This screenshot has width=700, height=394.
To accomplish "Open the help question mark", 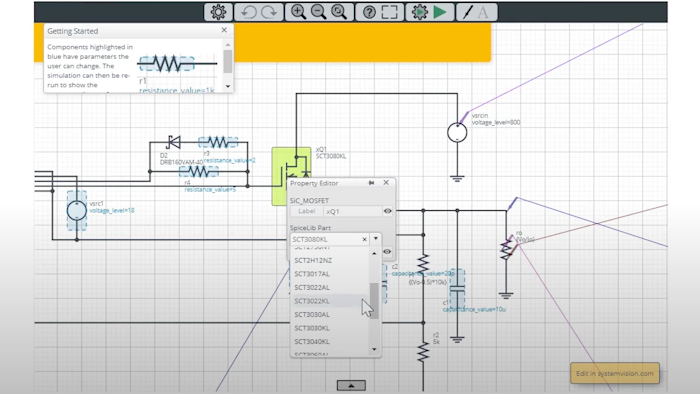I will pos(369,12).
